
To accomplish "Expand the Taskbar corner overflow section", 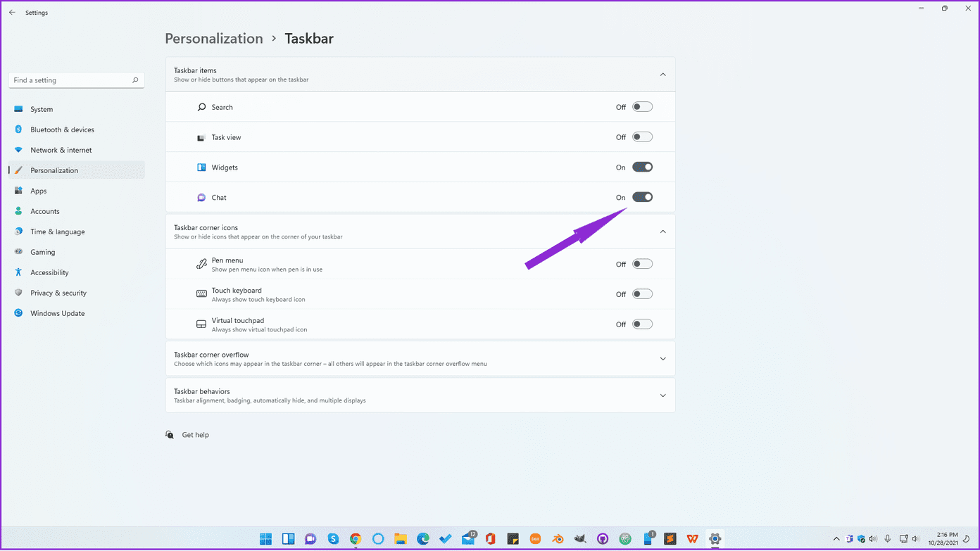I will (x=662, y=359).
